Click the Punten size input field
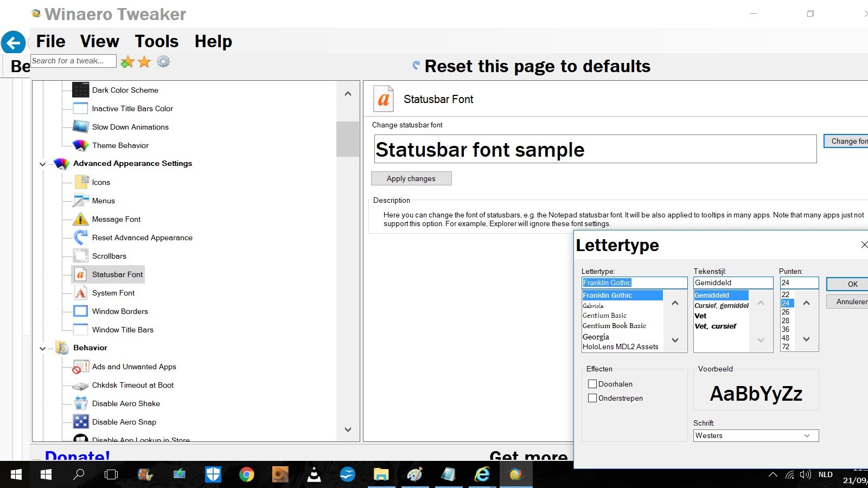 (x=799, y=282)
